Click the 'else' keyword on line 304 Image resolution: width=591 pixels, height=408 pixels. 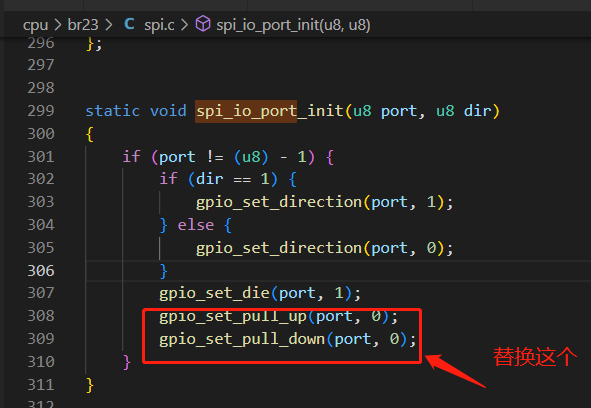click(196, 225)
